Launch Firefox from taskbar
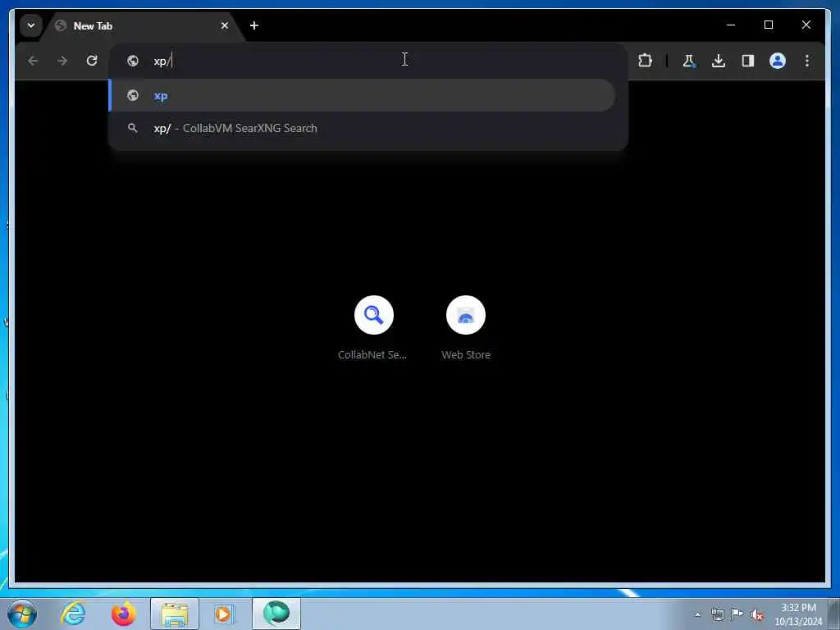 click(123, 614)
